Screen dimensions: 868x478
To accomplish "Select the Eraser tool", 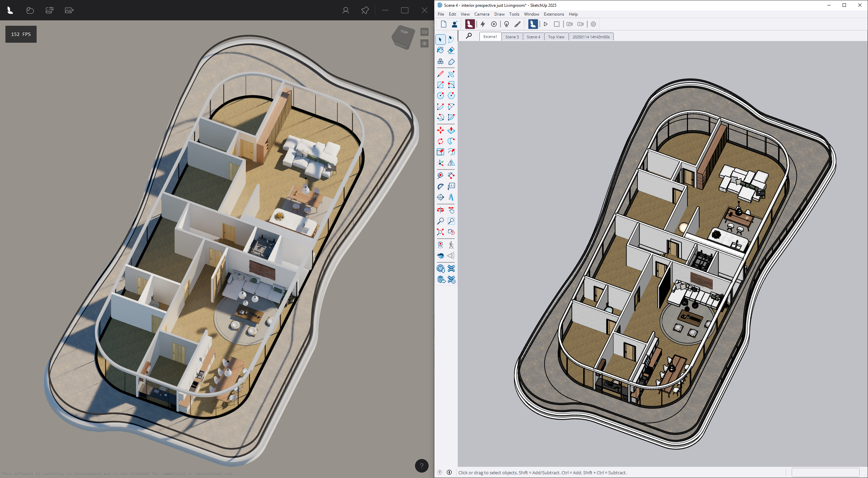I will 451,50.
